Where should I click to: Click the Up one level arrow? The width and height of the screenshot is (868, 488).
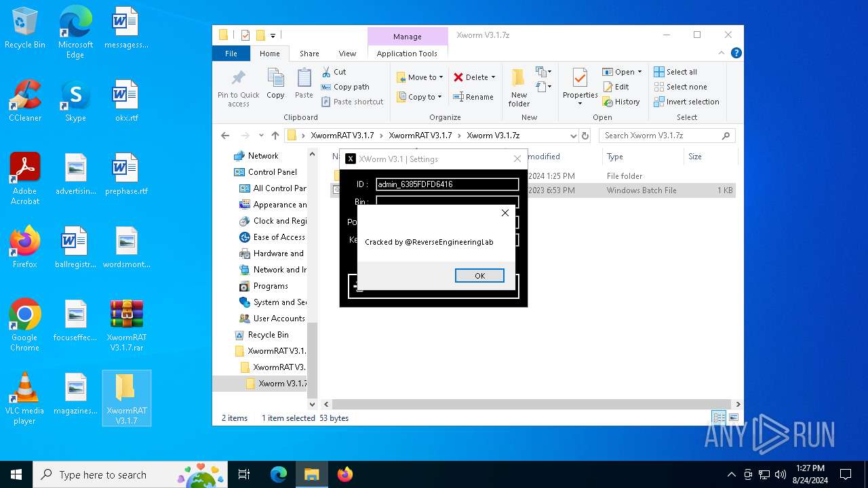tap(275, 136)
